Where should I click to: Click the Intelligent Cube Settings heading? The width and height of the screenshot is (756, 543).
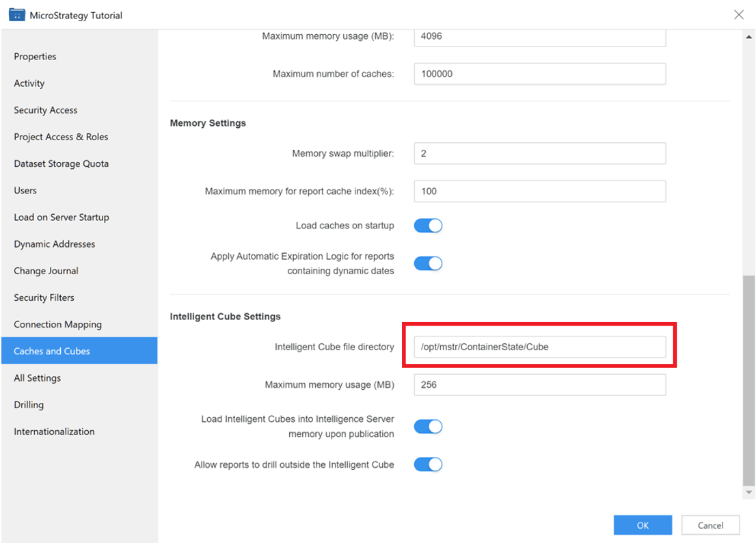point(225,317)
